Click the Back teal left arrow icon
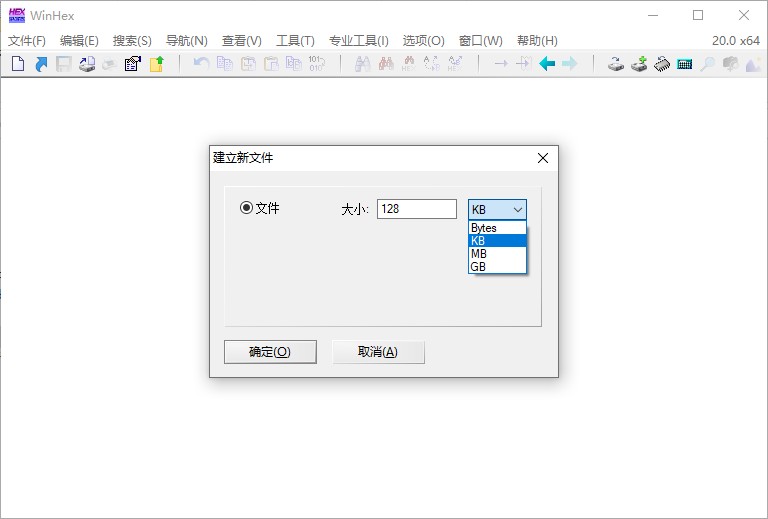768x519 pixels. 547,64
